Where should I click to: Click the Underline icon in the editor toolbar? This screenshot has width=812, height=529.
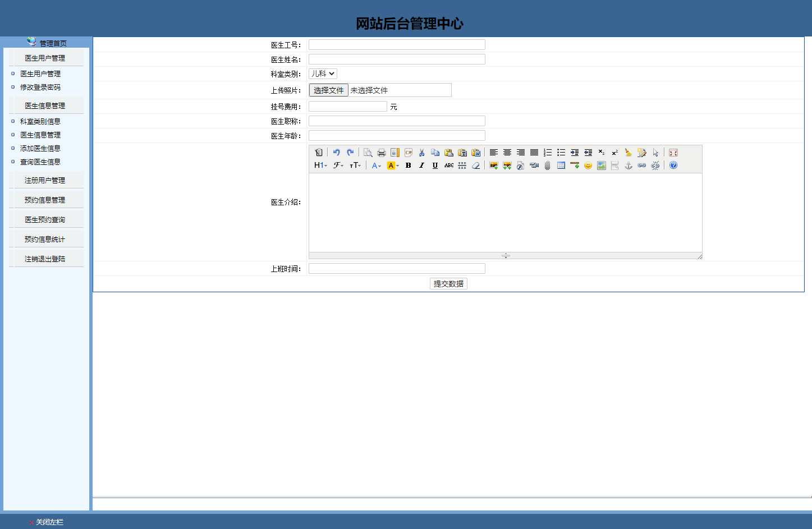pos(435,165)
